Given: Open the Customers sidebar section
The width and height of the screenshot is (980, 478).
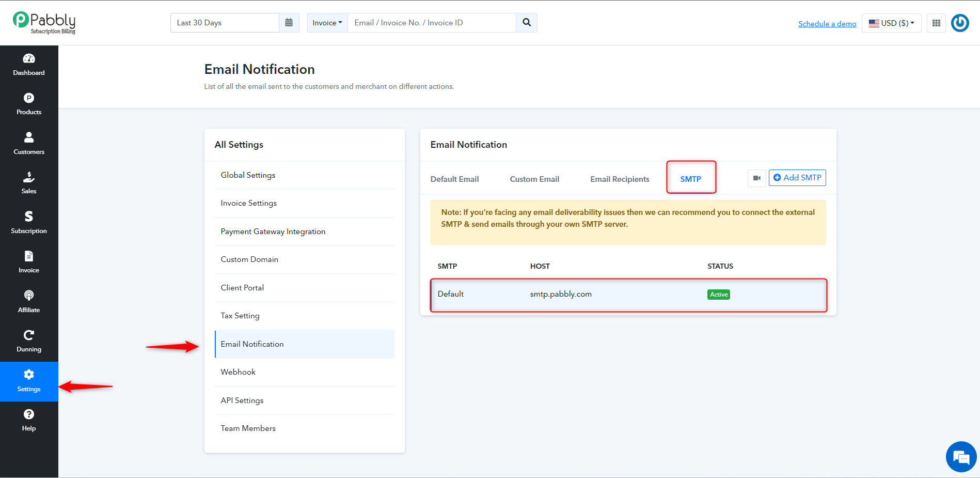Looking at the screenshot, I should (x=29, y=144).
